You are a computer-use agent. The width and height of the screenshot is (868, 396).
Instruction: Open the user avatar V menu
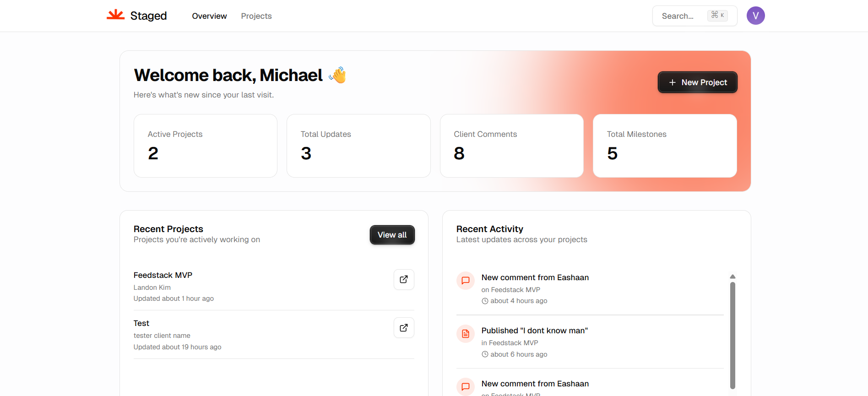point(755,16)
